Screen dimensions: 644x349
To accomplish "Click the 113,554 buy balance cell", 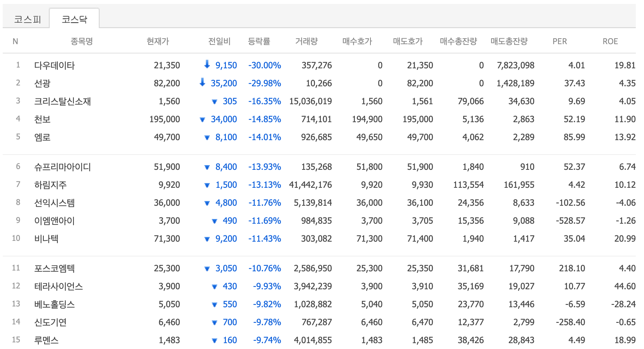I will pyautogui.click(x=469, y=185).
